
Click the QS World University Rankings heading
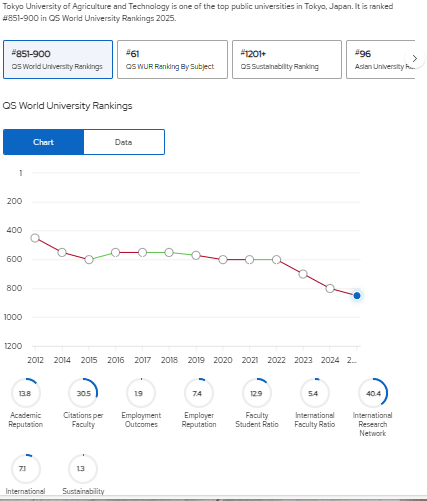(67, 106)
